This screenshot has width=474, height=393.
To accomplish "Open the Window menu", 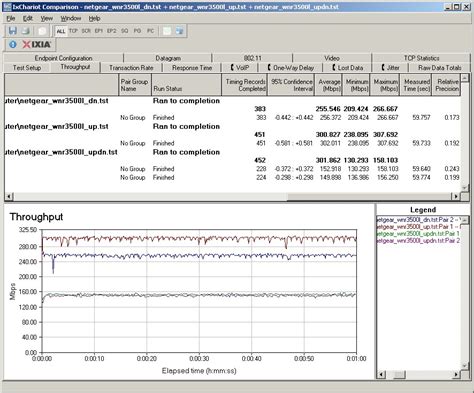I will [x=71, y=18].
